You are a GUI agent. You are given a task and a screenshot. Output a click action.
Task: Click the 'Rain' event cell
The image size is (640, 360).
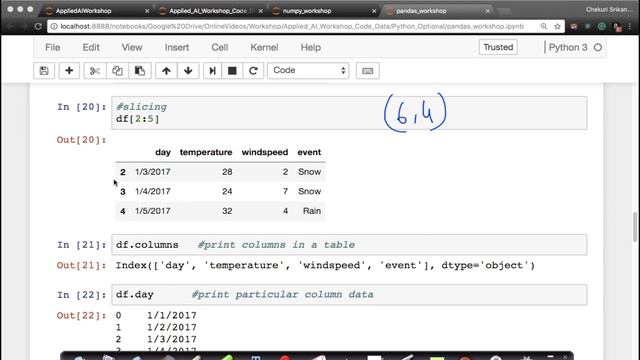pos(312,211)
